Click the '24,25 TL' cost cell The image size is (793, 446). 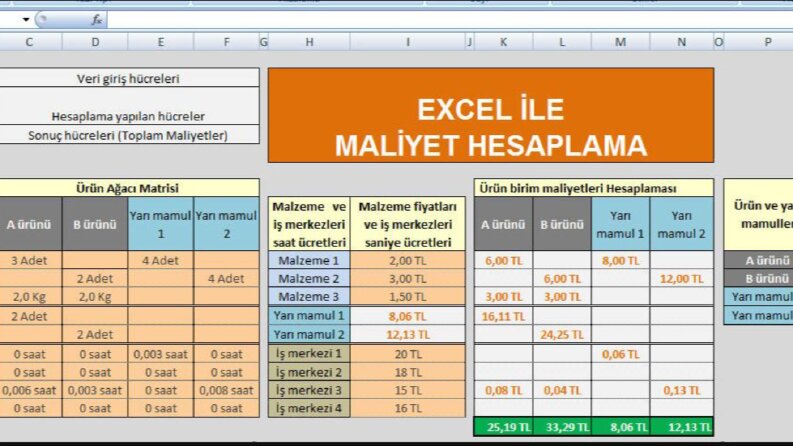click(x=562, y=334)
